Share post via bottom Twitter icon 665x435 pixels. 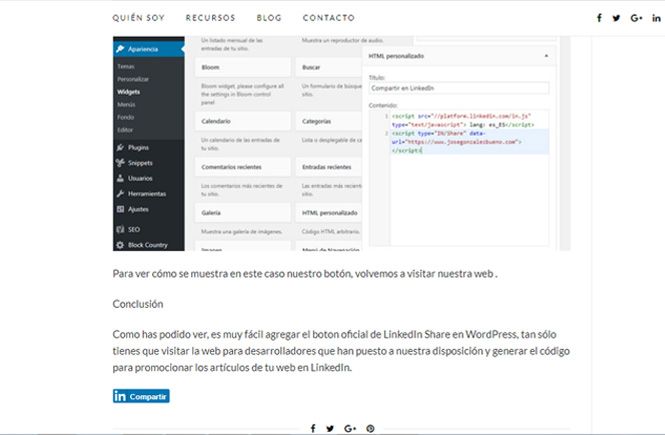tap(330, 428)
